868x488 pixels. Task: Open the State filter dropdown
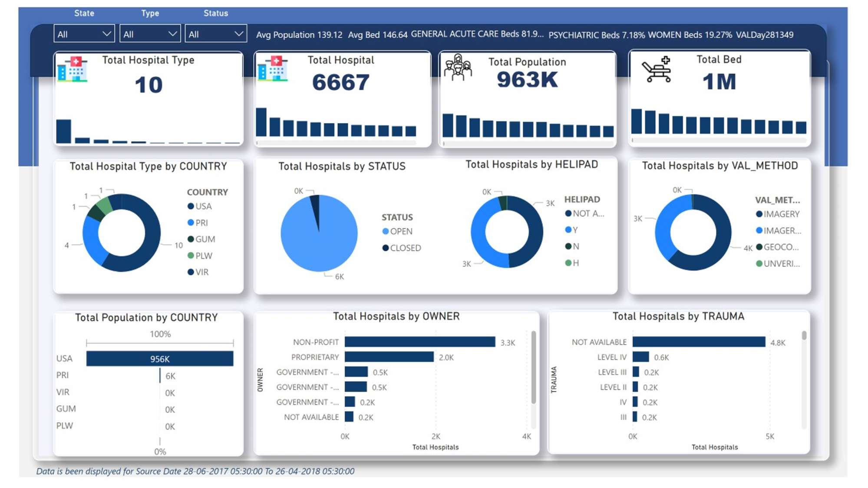coord(84,34)
